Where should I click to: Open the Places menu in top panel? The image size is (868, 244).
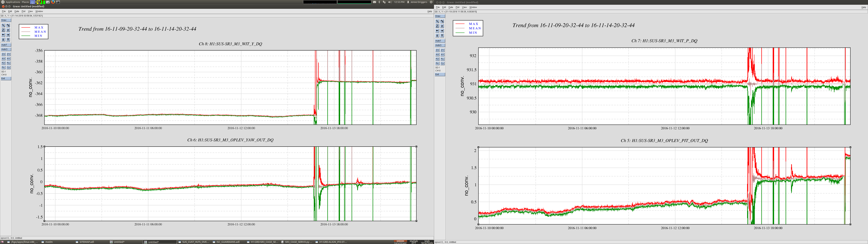click(x=26, y=2)
